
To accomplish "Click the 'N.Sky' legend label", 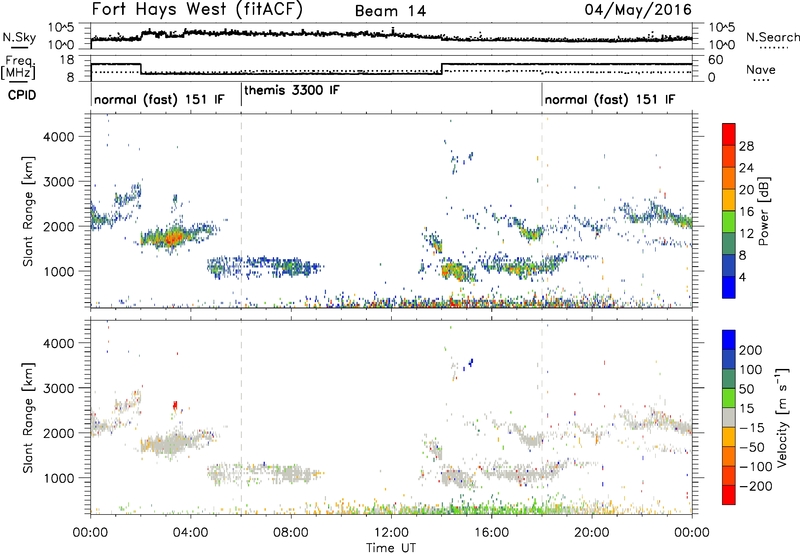I will (x=19, y=37).
